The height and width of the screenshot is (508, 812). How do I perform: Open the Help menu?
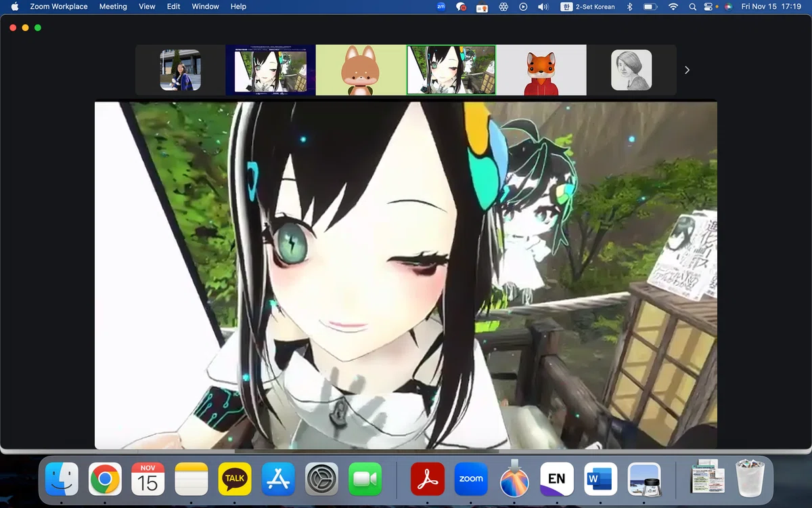click(238, 6)
